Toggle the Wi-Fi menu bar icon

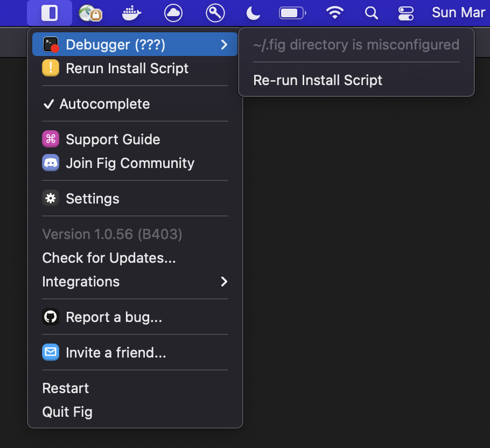[x=335, y=13]
